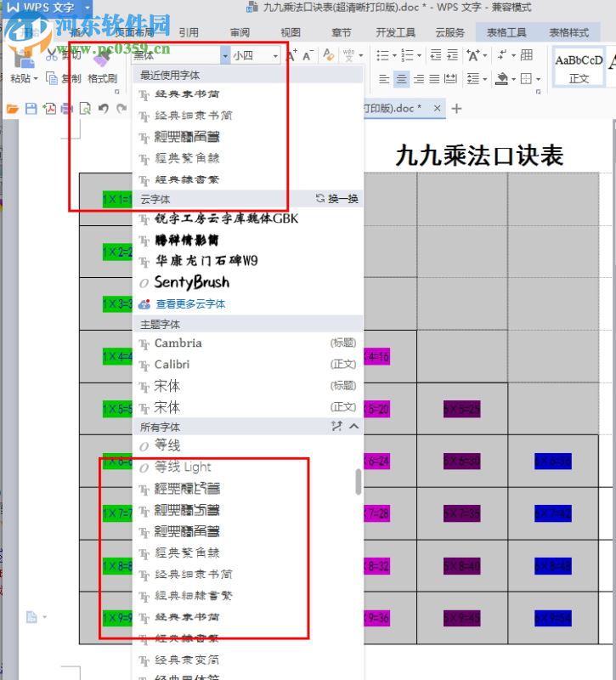Collapse the font name dropdown arrow
616x680 pixels.
tap(225, 55)
